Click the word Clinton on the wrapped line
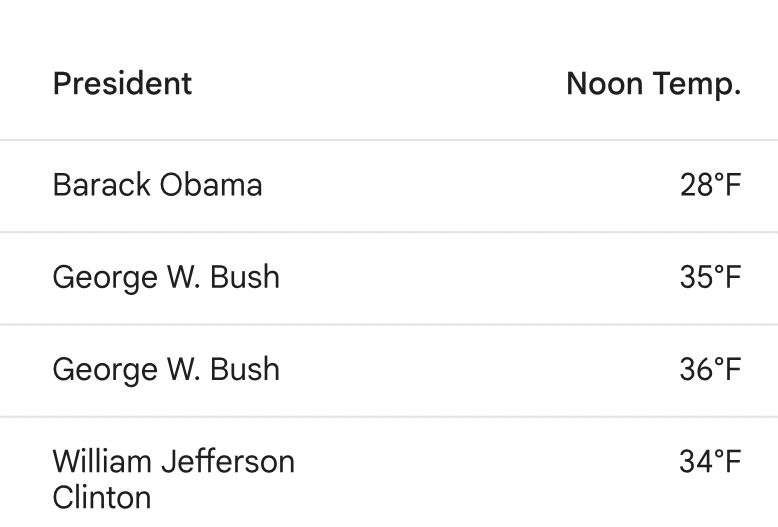The image size is (778, 527). (x=101, y=497)
